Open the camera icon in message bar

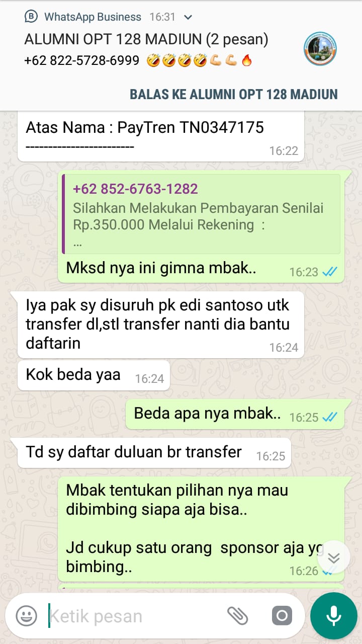pyautogui.click(x=282, y=615)
